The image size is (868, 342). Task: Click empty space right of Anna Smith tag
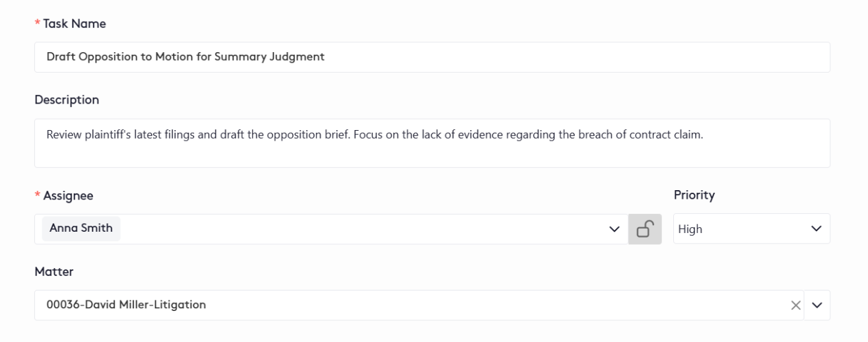[x=363, y=229]
